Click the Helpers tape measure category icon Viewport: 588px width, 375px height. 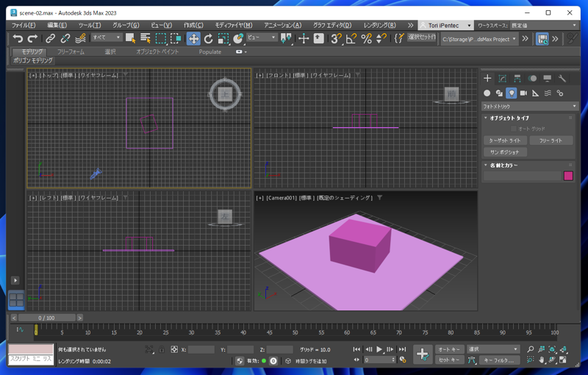pyautogui.click(x=535, y=93)
